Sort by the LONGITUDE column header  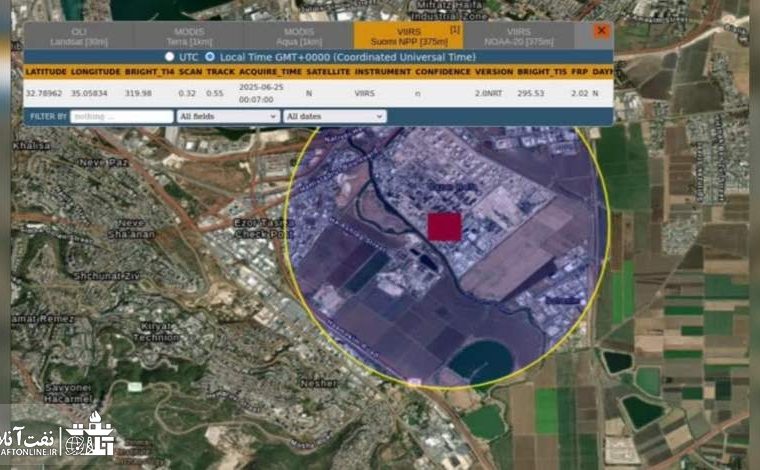click(95, 72)
